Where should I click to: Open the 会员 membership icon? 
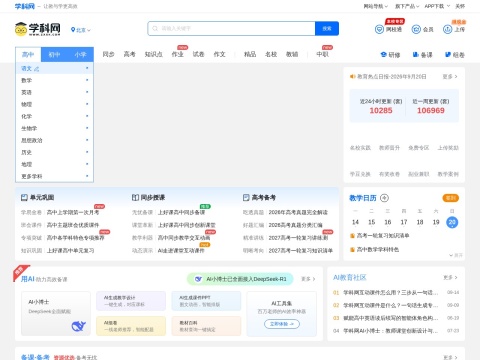pos(416,29)
